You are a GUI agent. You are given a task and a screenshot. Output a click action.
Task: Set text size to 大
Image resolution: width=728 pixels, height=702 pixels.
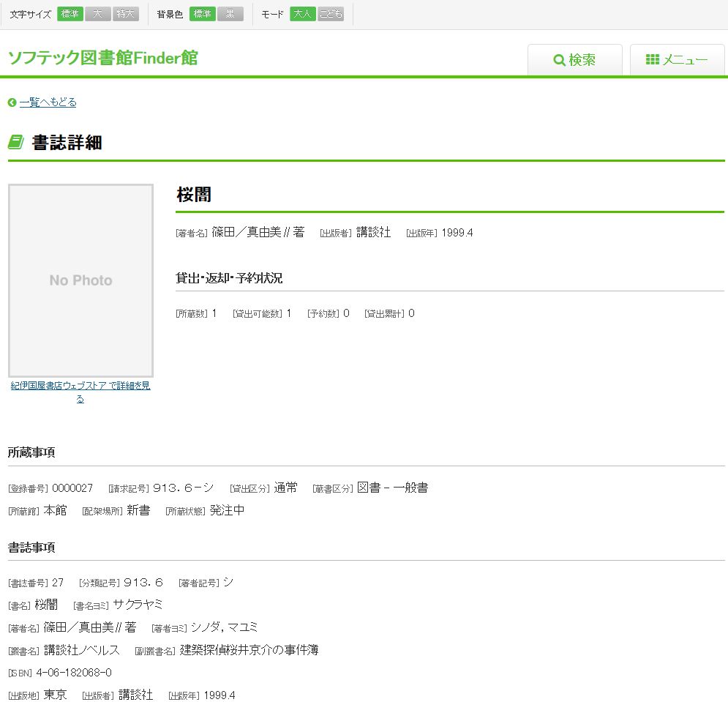tap(97, 14)
